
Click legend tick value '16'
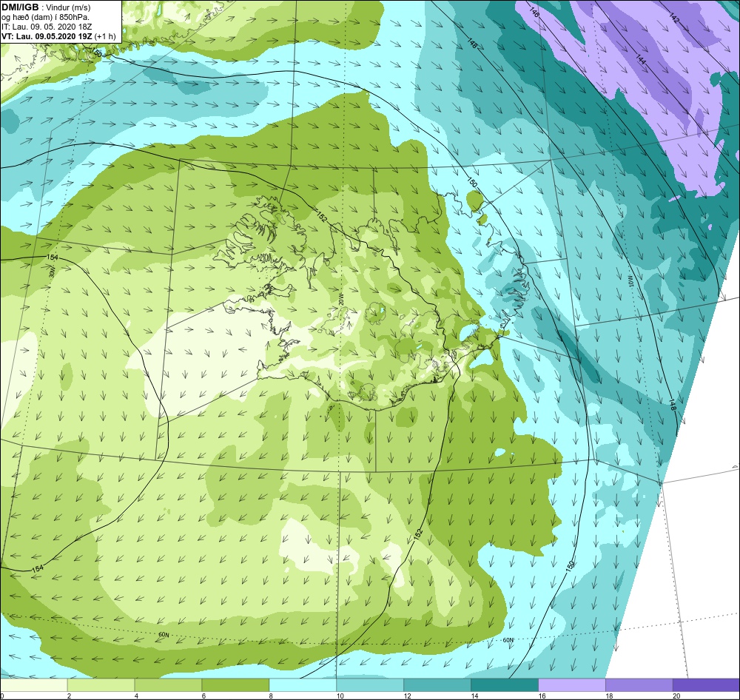pos(542,696)
